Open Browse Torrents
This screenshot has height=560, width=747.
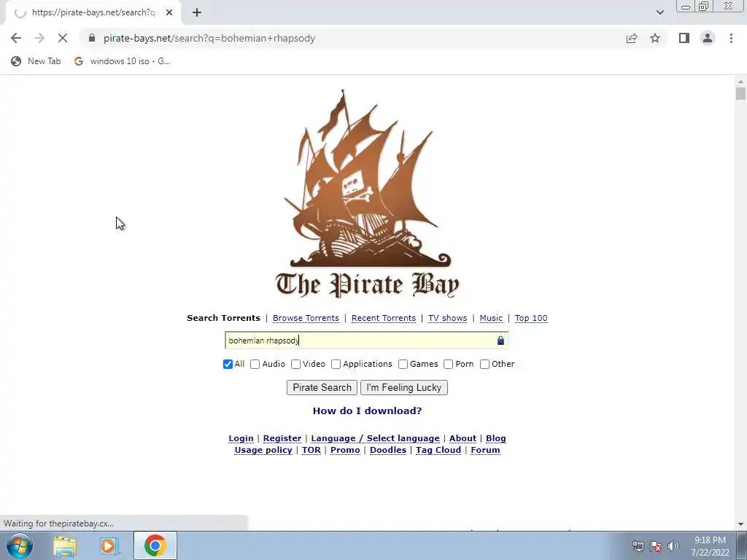coord(306,318)
